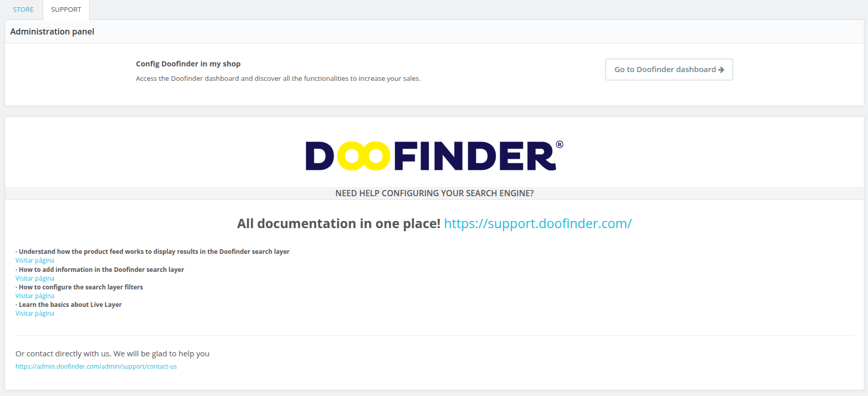Visit page link under product feed topic
Viewport: 868px width, 396px height.
[35, 261]
